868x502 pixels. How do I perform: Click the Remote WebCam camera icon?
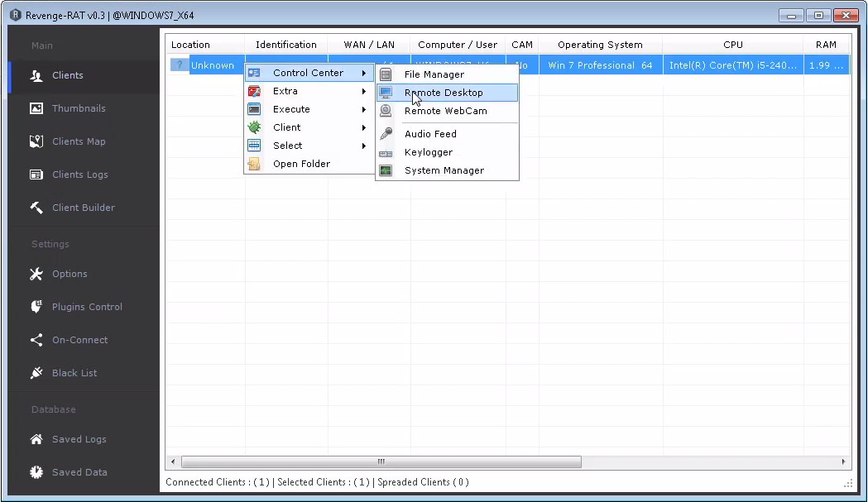coord(386,111)
